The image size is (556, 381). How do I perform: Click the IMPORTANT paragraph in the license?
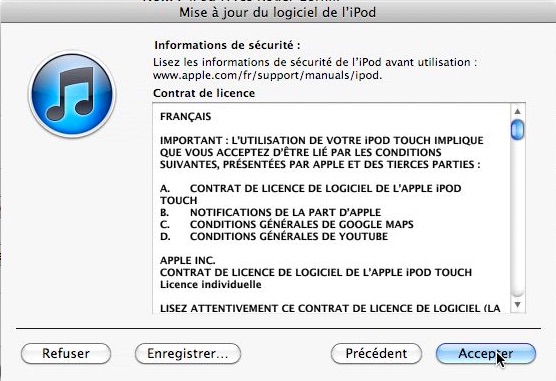322,153
